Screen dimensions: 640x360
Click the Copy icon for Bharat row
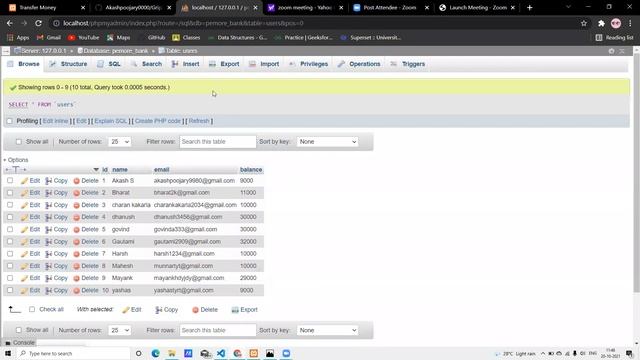point(49,193)
